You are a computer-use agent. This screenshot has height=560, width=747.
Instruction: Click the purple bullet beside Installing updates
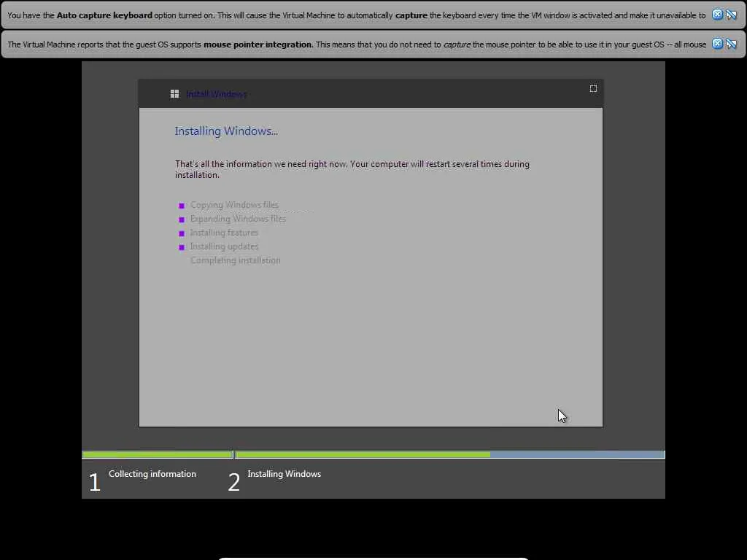182,247
